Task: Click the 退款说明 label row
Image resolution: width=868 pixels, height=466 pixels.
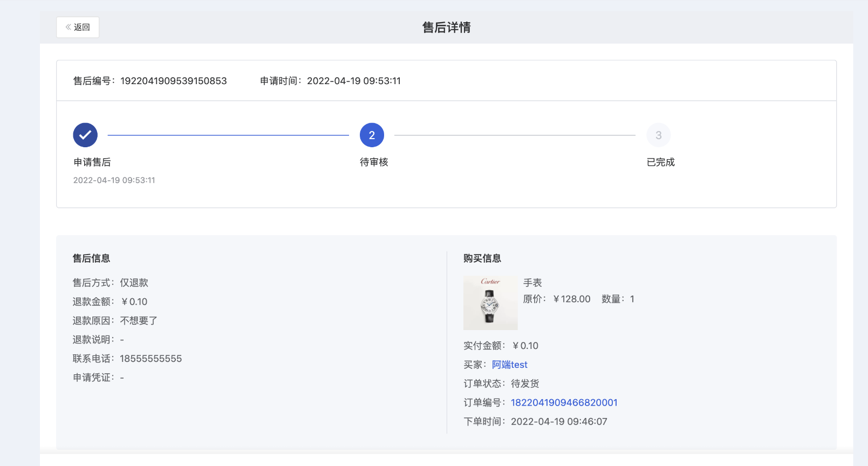Action: [98, 340]
